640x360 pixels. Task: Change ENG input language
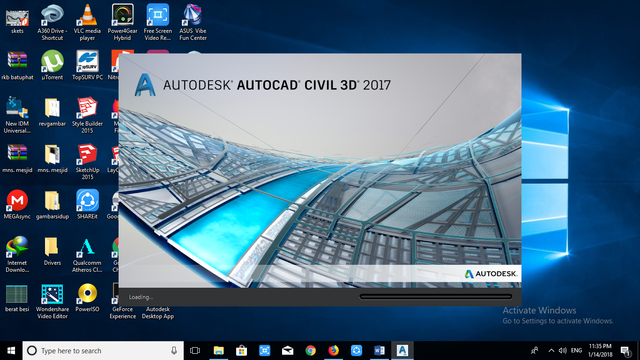(x=576, y=351)
